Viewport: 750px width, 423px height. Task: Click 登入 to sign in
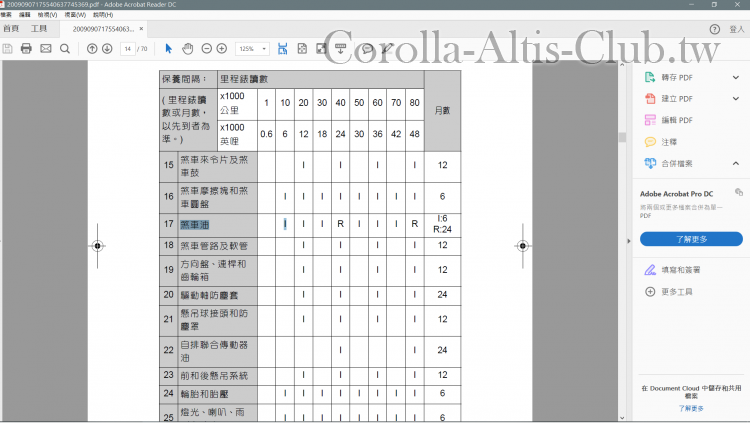(x=737, y=29)
